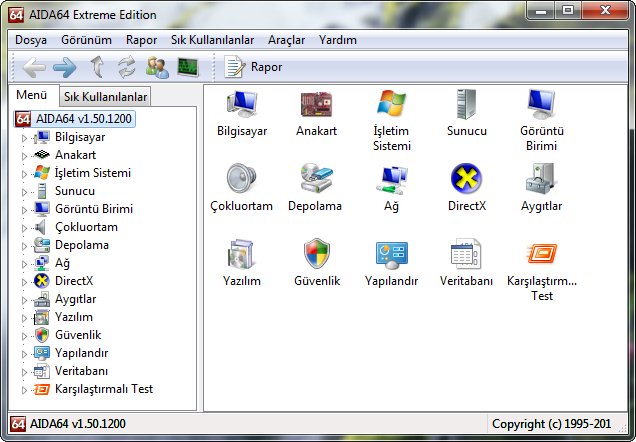Image resolution: width=636 pixels, height=442 pixels.
Task: Open Depolama icon in right pane
Action: pos(316,178)
